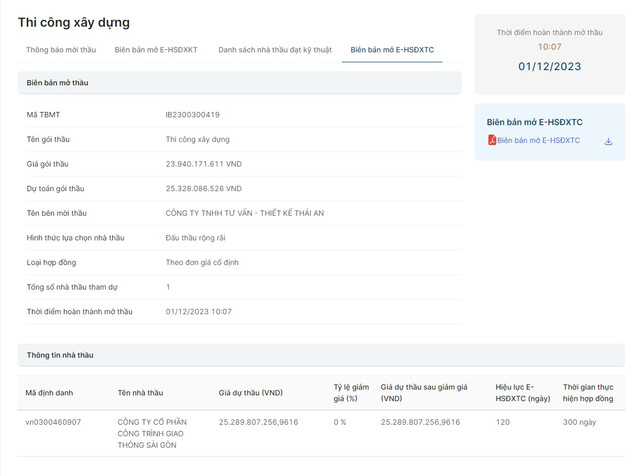640x476 pixels.
Task: Click the 01/12/2023 completion date card
Action: coord(549,67)
